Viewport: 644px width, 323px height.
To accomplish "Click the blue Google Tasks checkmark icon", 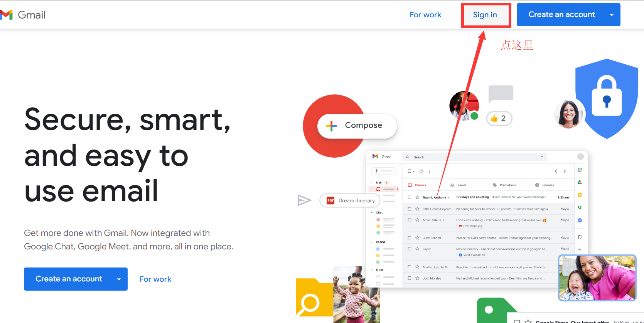I will tap(580, 220).
